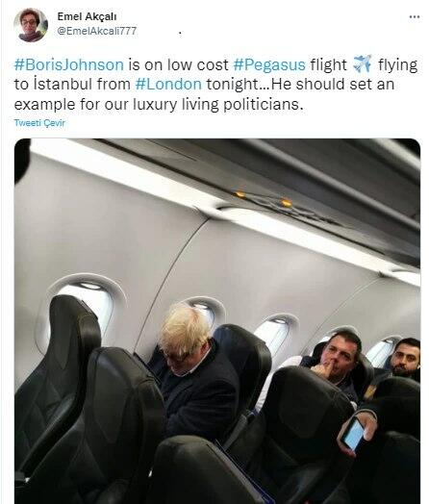429x504 pixels.
Task: Open the @EmelAkcali777 handle link
Action: click(97, 31)
